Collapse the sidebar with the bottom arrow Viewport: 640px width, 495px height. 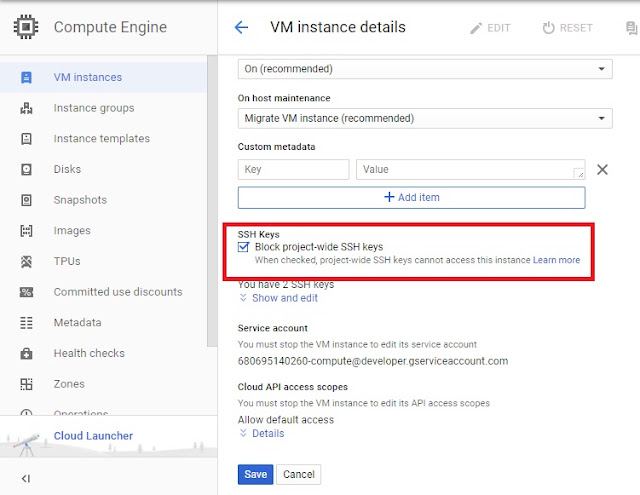tap(26, 478)
